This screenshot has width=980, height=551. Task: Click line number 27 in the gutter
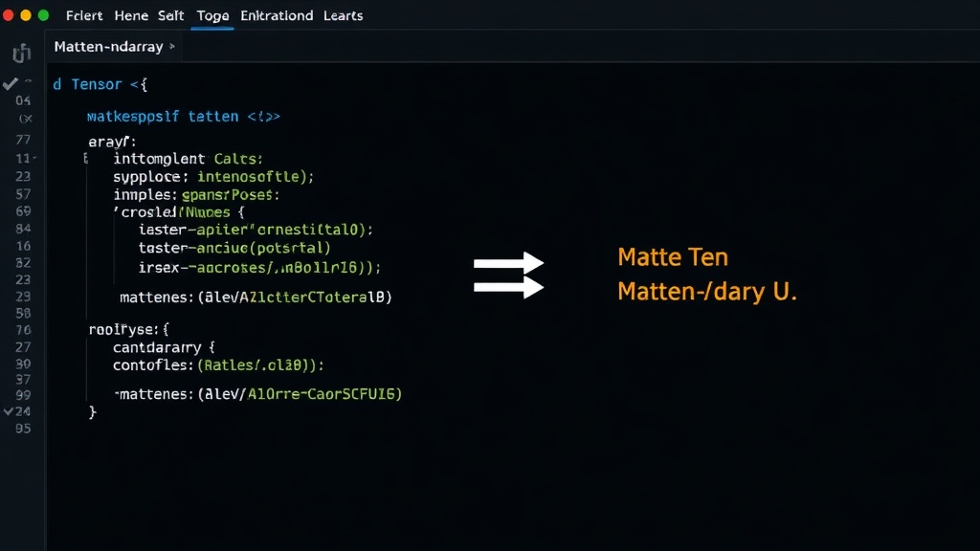tap(23, 347)
